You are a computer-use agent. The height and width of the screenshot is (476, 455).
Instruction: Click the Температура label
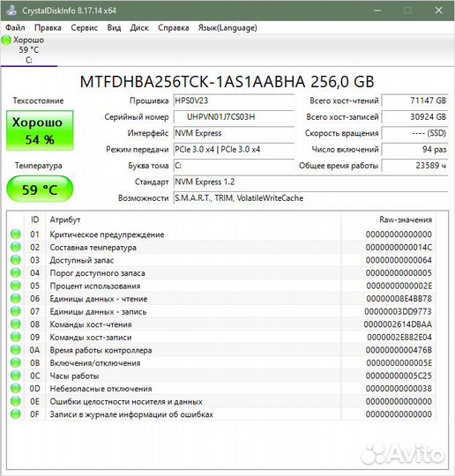pos(39,166)
